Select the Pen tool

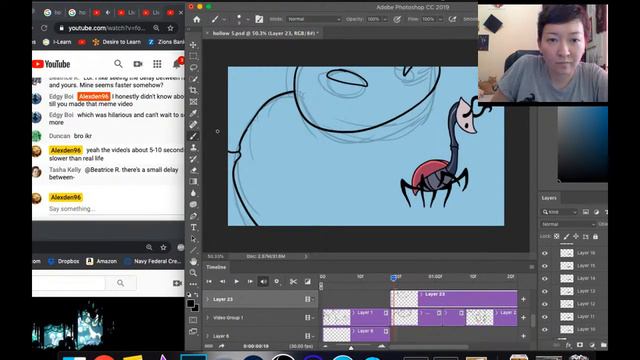[193, 216]
